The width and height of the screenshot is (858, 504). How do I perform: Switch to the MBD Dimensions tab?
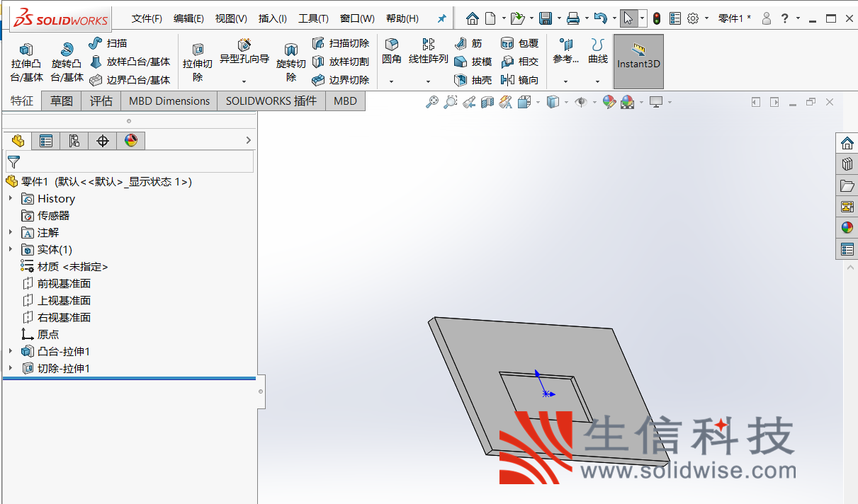coord(169,101)
